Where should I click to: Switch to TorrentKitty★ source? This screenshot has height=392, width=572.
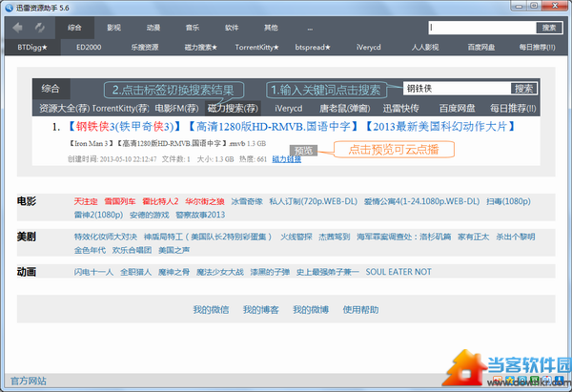click(x=256, y=47)
